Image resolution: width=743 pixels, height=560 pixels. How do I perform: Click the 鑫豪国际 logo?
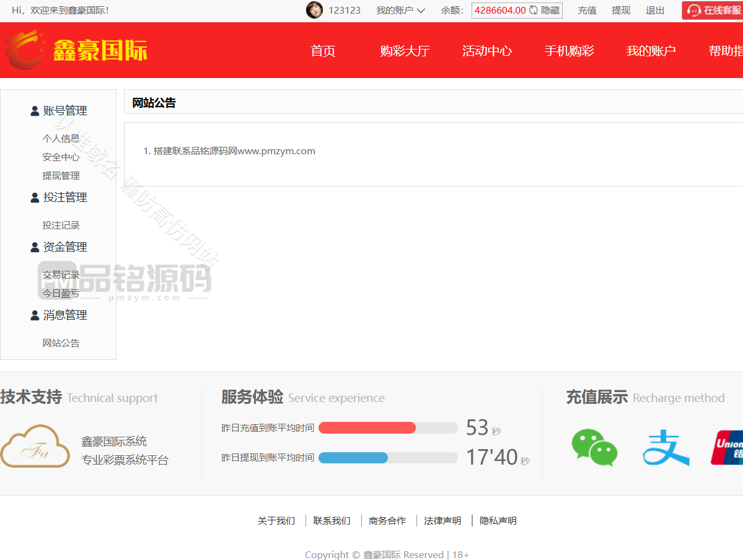pos(76,50)
